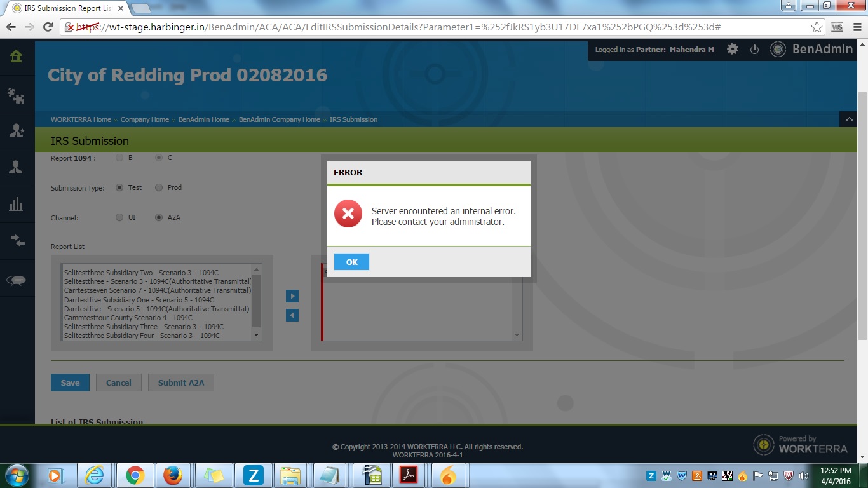Viewport: 868px width, 488px height.
Task: Choose the UI channel radio button
Action: coord(119,217)
